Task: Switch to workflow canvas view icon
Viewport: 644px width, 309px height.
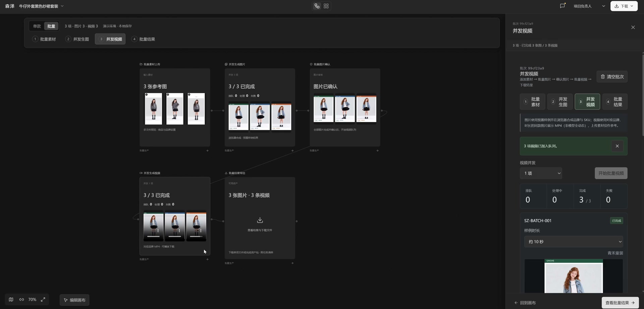Action: tap(317, 6)
